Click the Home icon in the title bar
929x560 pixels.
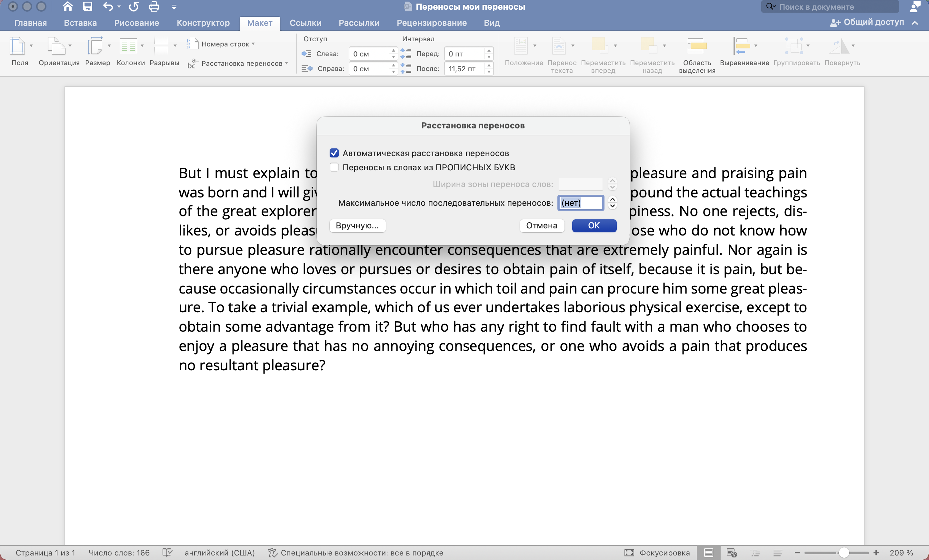click(67, 6)
